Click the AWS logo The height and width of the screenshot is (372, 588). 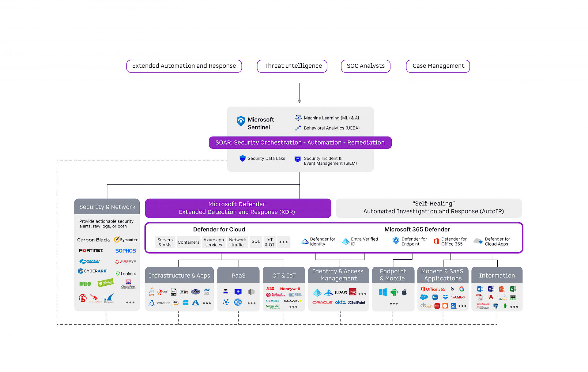pos(176,302)
